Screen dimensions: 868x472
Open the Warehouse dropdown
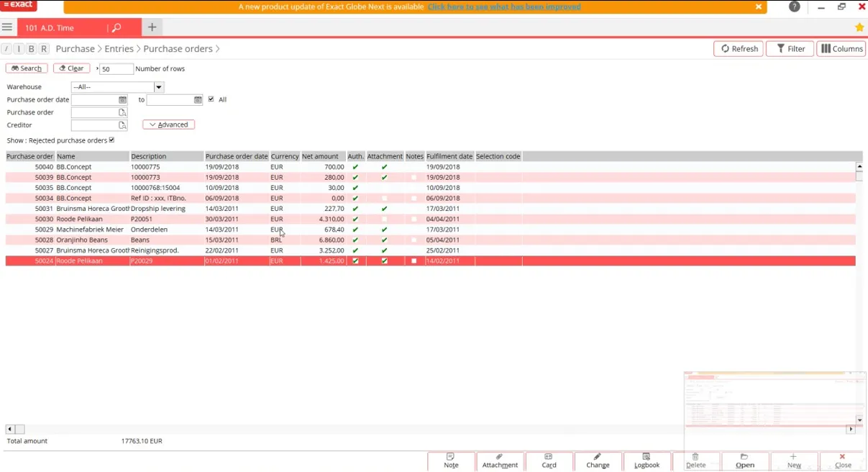(x=159, y=87)
